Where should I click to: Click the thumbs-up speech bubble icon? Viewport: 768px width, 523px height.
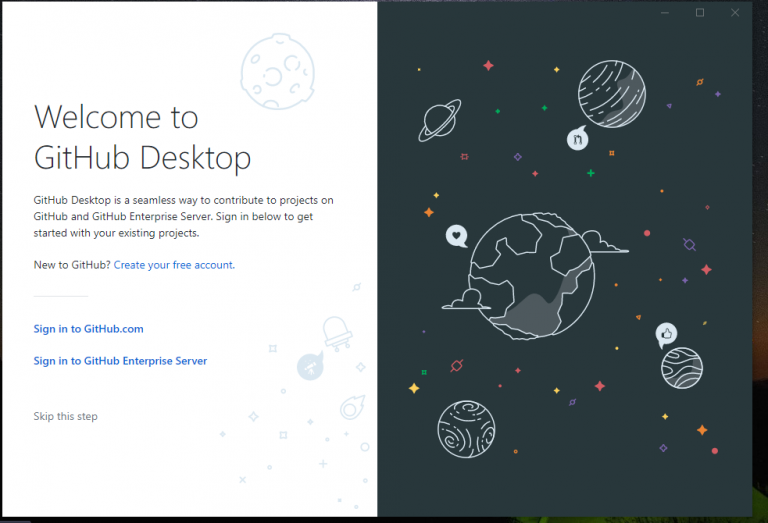[x=666, y=334]
